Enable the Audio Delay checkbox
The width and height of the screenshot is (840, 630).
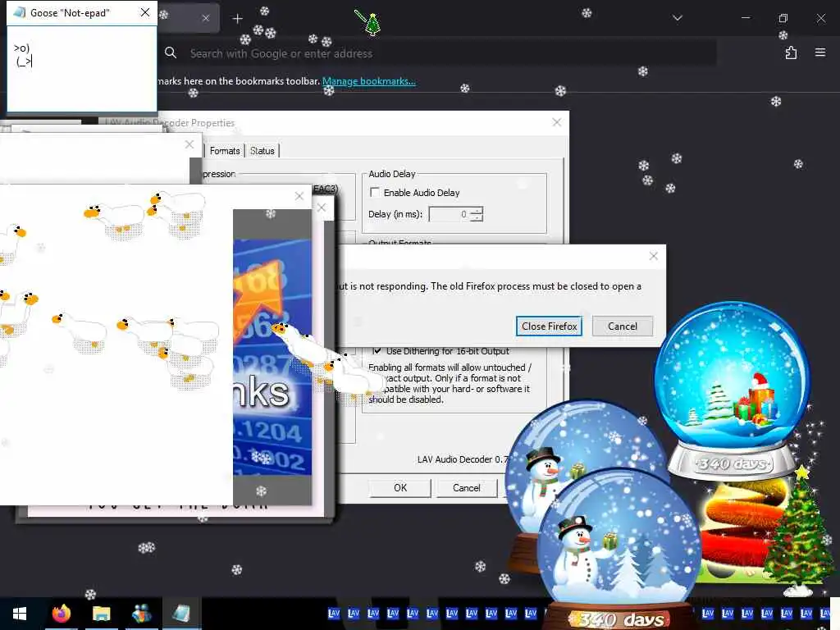pos(375,192)
